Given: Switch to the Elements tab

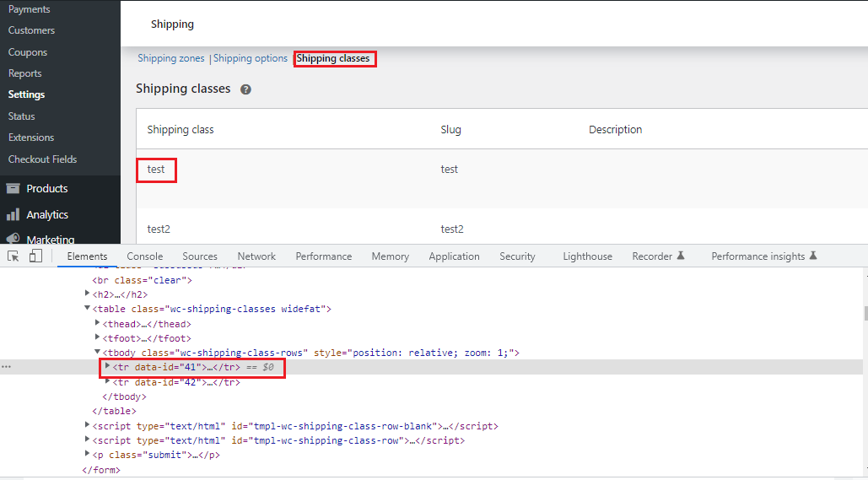Looking at the screenshot, I should [x=87, y=256].
